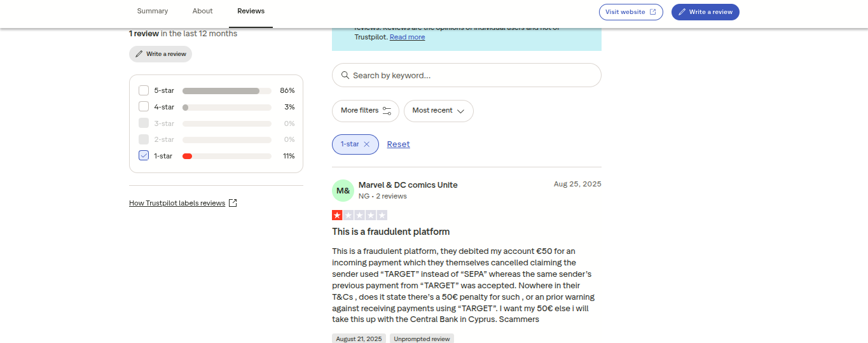Tick the 4-star filter checkbox
Viewport: 868px width, 343px height.
pyautogui.click(x=144, y=107)
